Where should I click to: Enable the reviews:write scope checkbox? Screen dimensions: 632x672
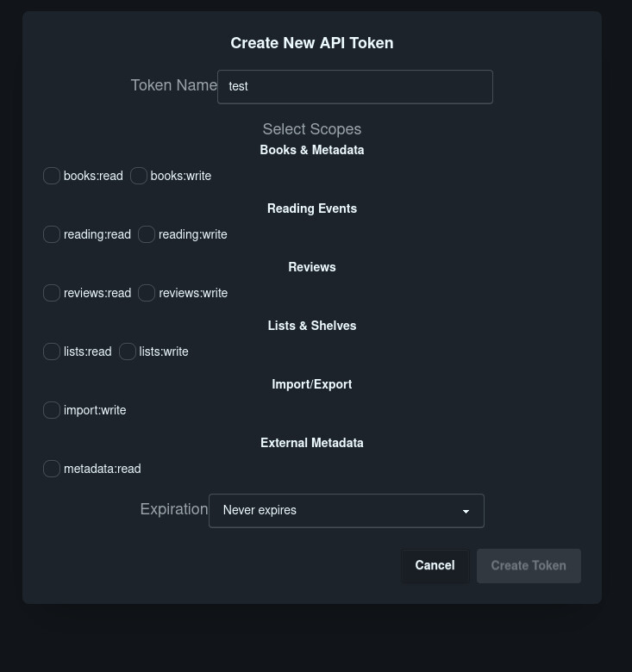(x=147, y=293)
